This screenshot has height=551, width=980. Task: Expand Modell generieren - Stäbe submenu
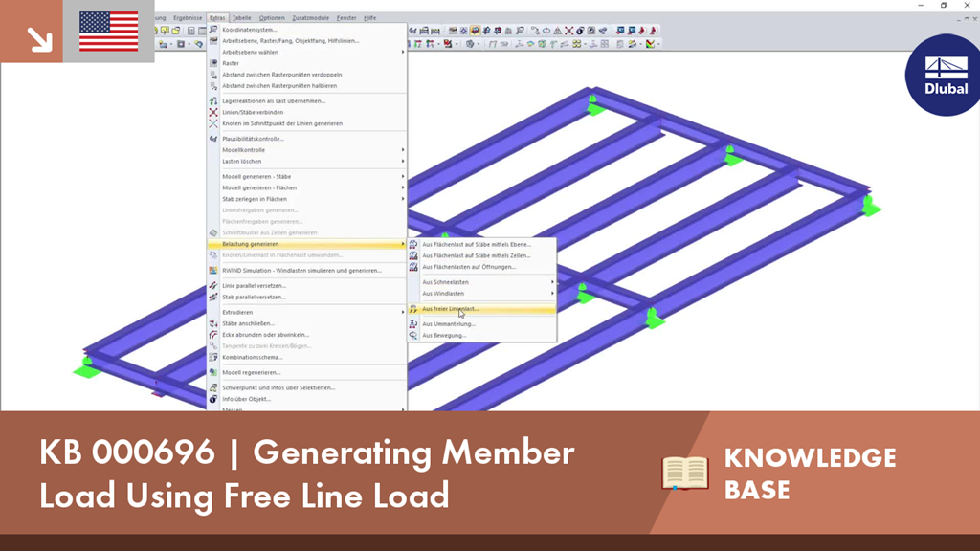tap(306, 176)
